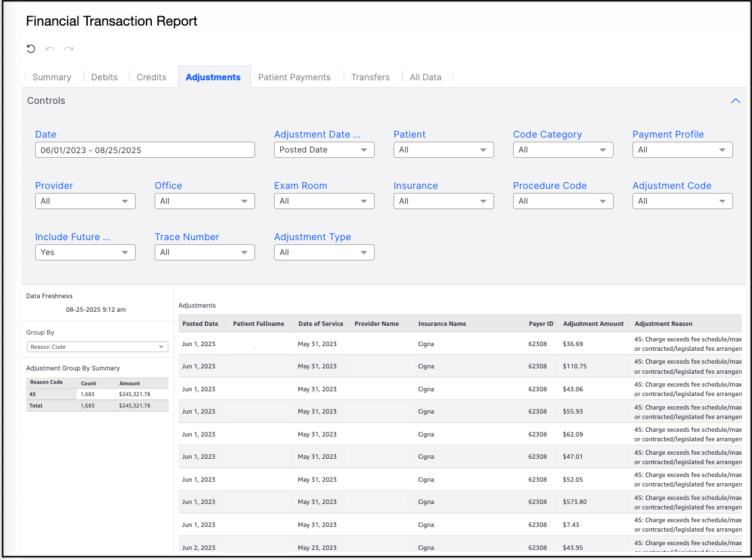Click the redo arrow icon
752x560 pixels.
[69, 49]
